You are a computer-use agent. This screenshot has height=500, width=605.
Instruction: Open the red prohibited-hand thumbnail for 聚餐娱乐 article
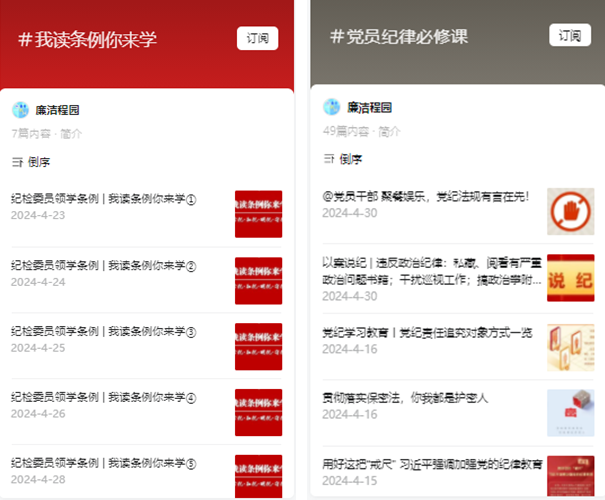570,212
